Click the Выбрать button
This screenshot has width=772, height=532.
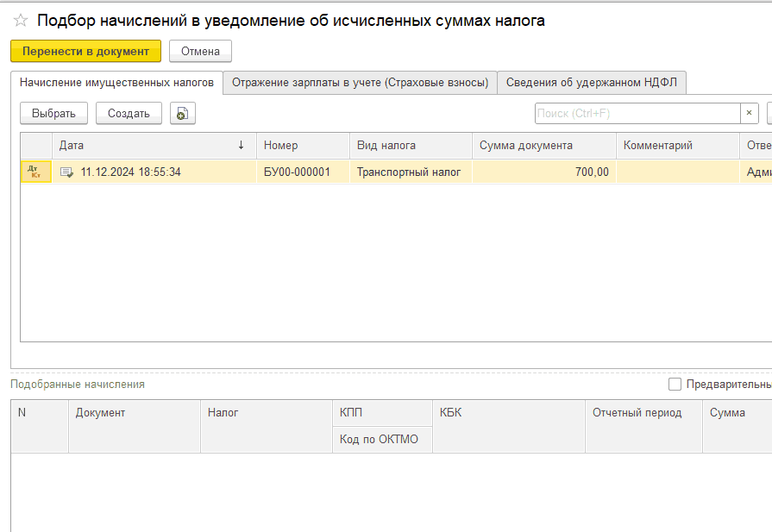[x=52, y=113]
